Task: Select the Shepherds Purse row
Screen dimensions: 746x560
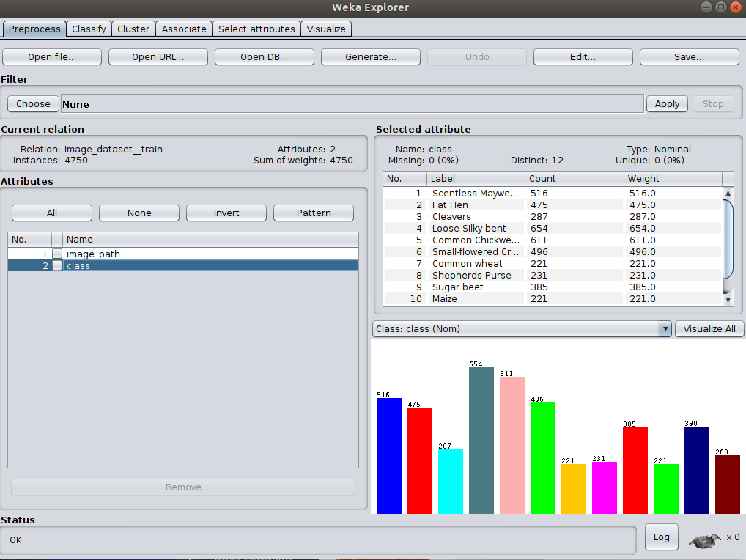Action: pos(553,275)
